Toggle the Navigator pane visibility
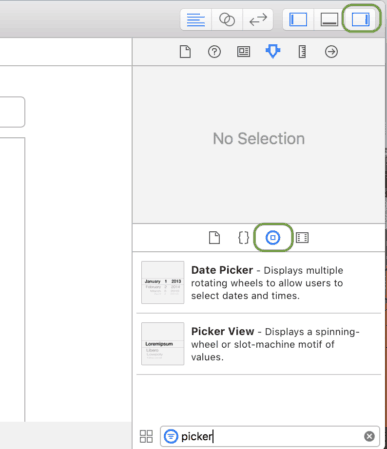 298,20
